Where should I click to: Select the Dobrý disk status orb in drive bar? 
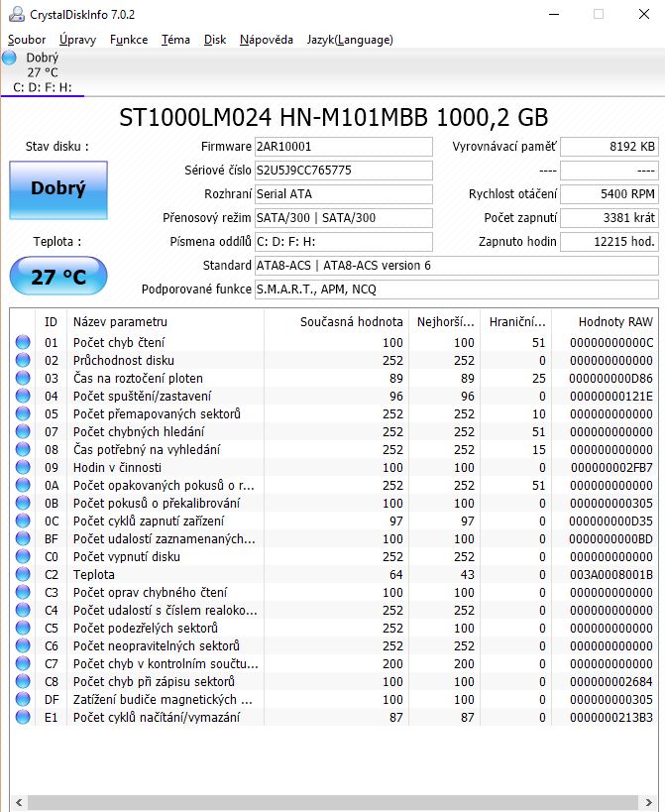(x=9, y=58)
